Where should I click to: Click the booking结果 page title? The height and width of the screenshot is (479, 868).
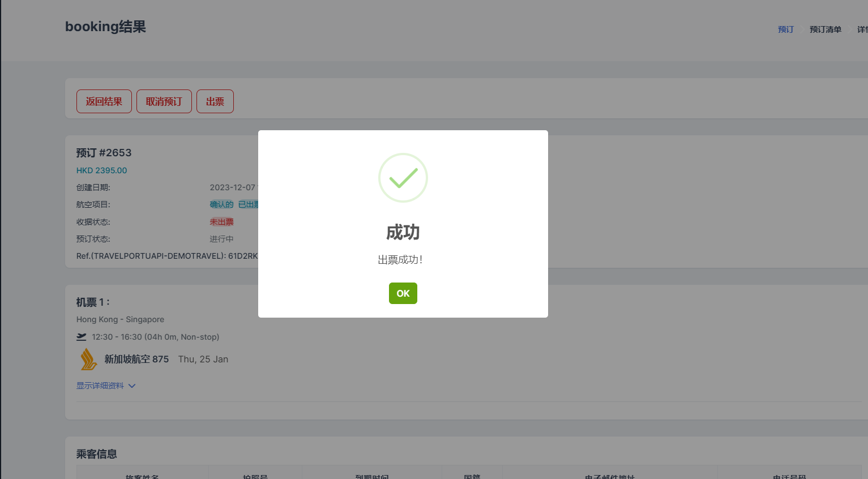click(x=106, y=27)
